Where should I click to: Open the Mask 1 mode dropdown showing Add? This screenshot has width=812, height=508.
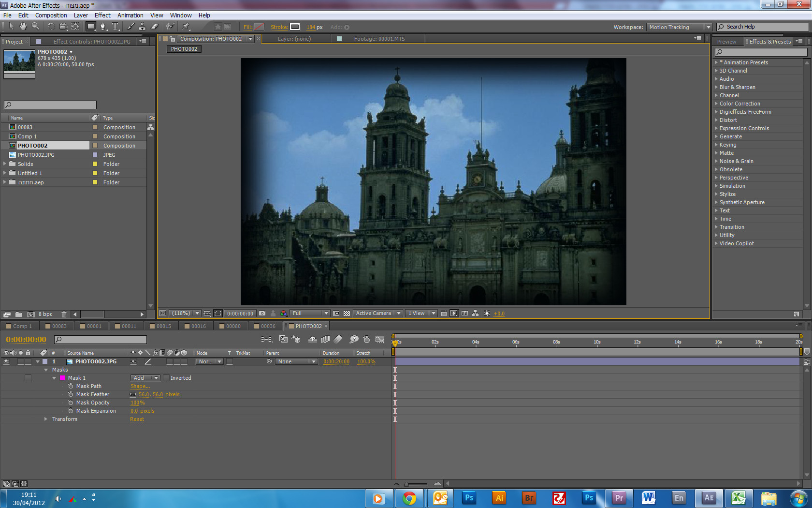click(x=145, y=378)
